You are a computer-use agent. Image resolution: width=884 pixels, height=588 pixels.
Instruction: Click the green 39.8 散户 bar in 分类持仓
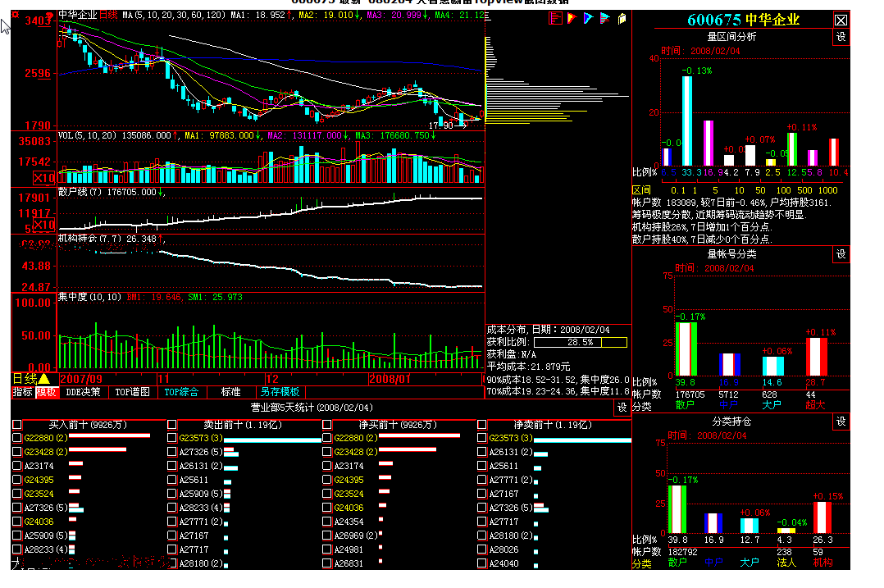(677, 509)
